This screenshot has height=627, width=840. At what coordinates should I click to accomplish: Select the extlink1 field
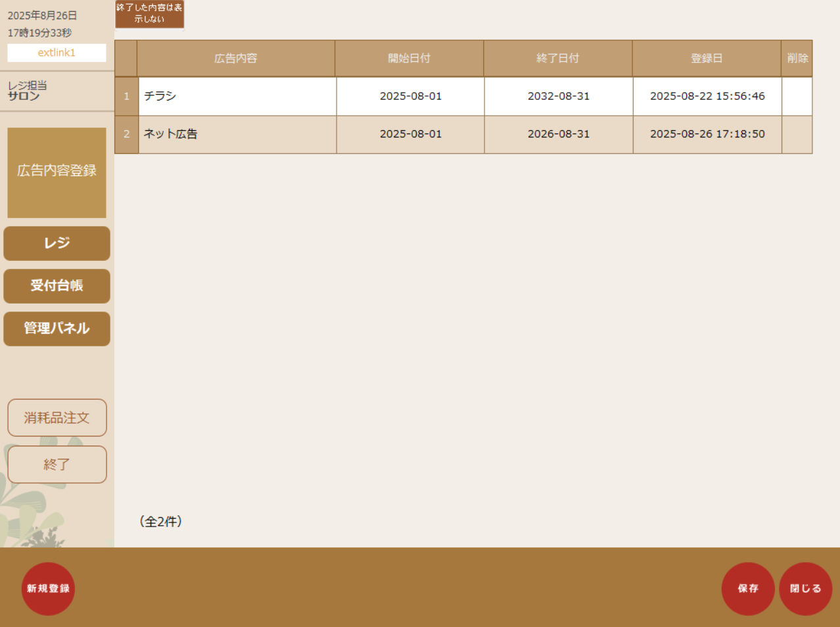coord(57,53)
